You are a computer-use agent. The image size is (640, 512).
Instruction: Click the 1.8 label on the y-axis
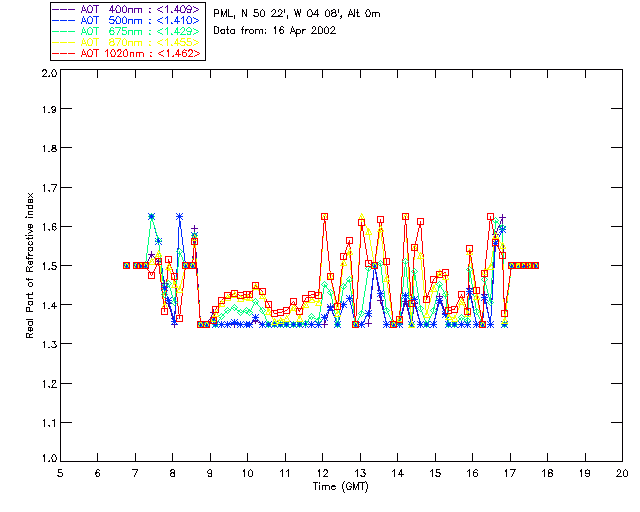49,148
